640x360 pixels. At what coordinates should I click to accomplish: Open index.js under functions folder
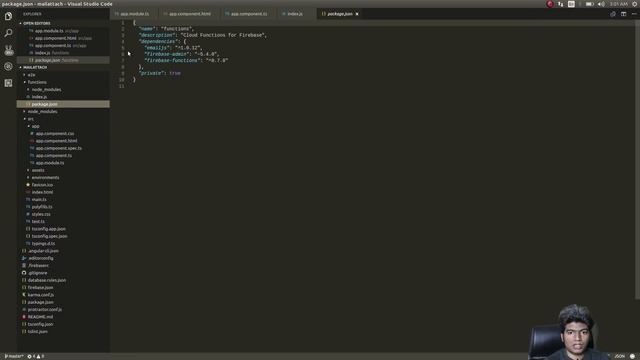(x=39, y=97)
